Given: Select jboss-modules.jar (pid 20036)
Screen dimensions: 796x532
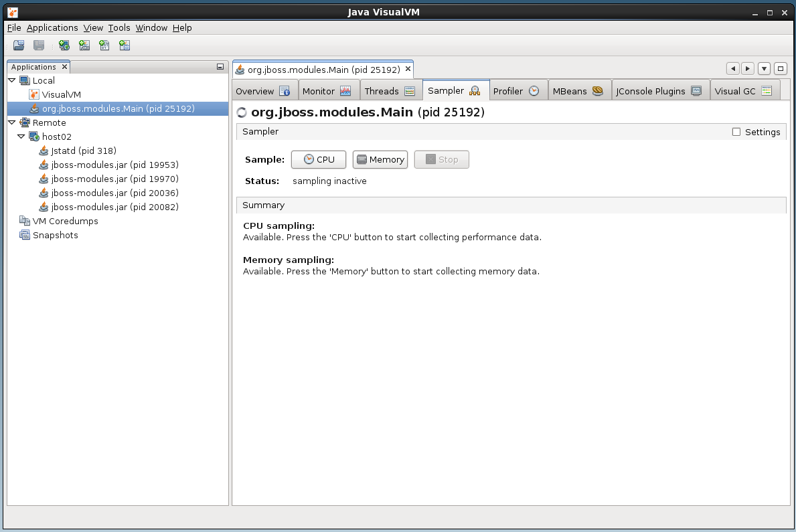Looking at the screenshot, I should pos(114,193).
